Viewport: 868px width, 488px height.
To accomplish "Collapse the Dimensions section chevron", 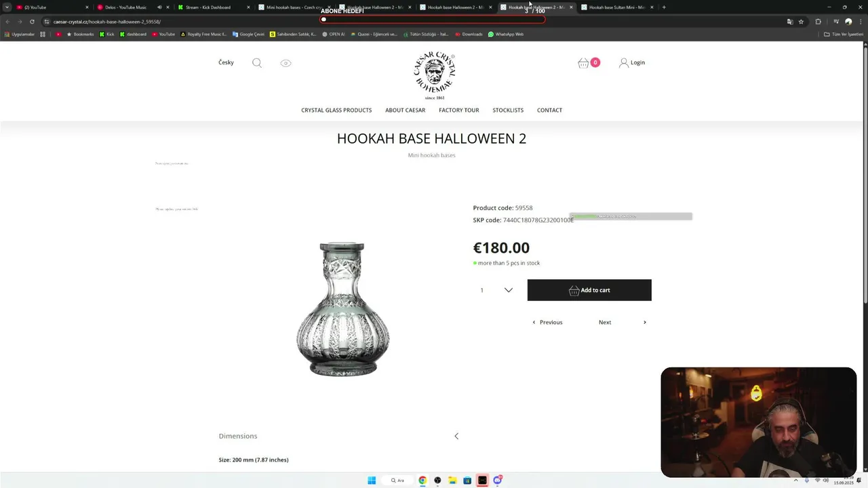I will (x=456, y=436).
